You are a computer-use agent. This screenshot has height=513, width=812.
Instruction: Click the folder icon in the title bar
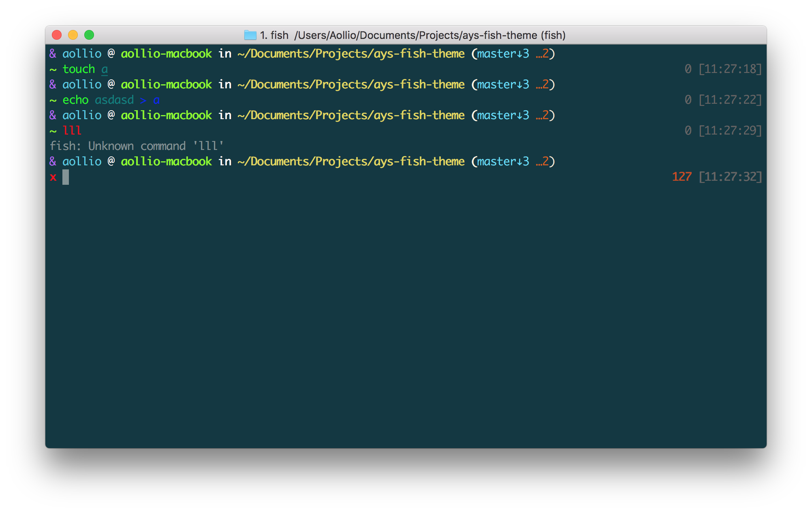pos(250,35)
